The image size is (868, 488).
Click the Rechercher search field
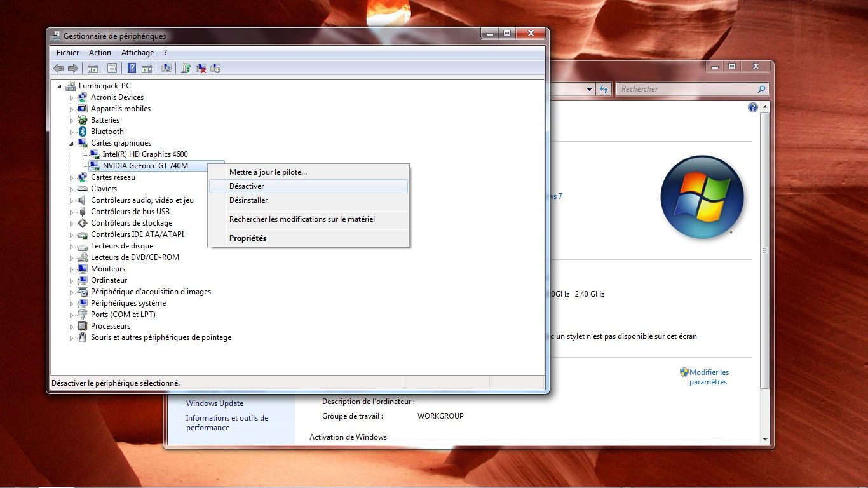(693, 89)
